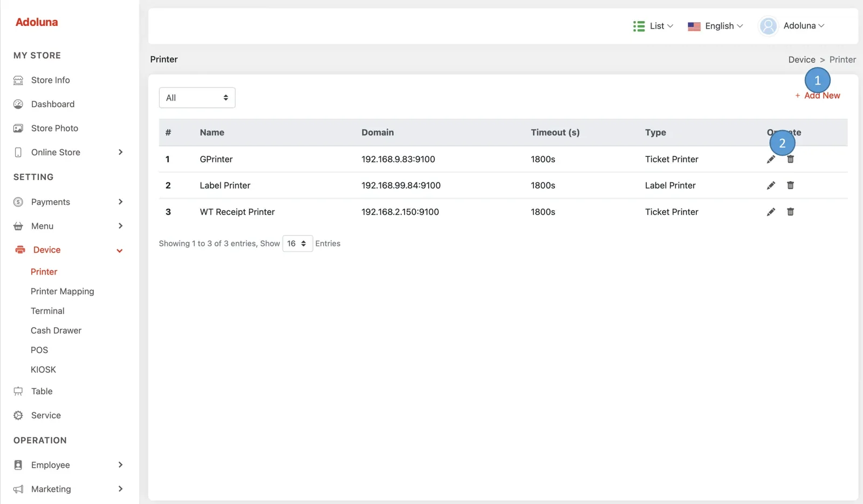Click Device in the breadcrumb

pos(802,60)
